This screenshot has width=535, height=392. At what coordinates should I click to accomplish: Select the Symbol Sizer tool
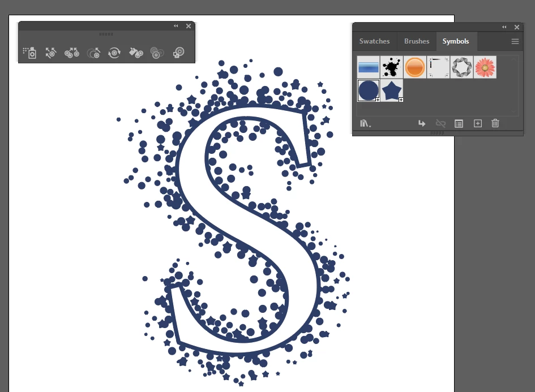coord(93,53)
